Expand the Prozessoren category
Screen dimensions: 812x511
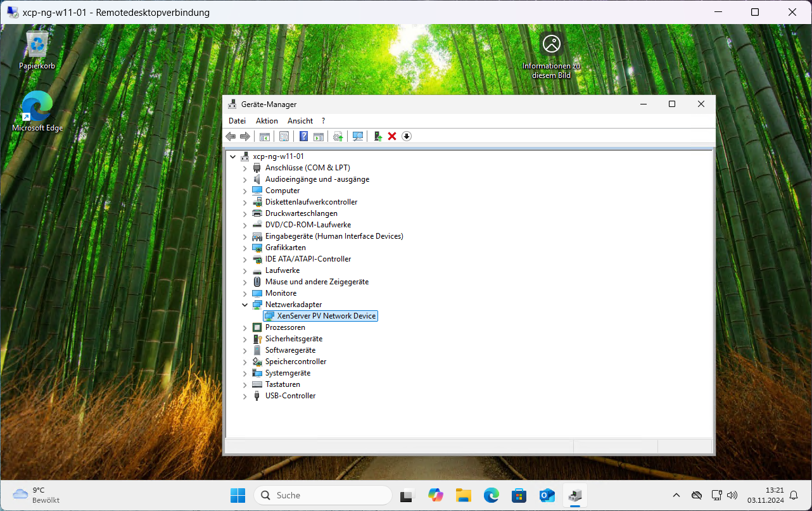245,327
